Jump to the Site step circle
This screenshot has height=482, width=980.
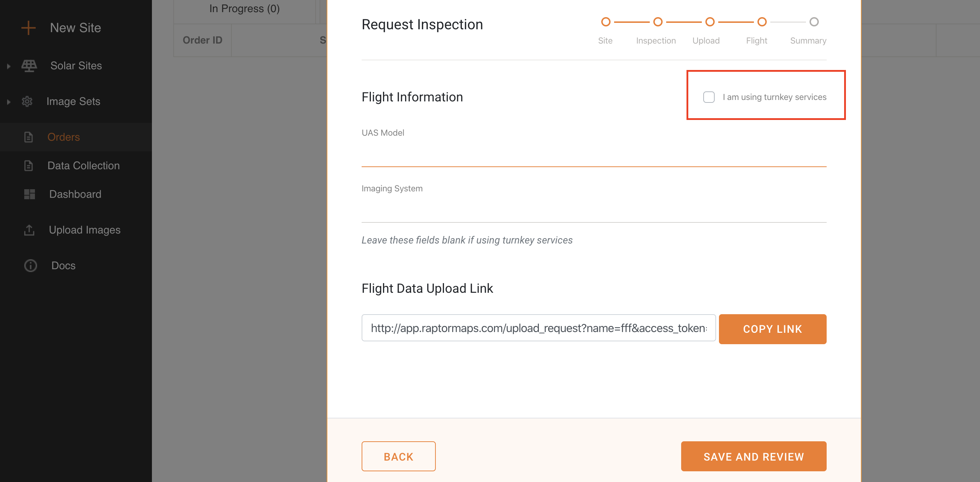click(x=606, y=22)
